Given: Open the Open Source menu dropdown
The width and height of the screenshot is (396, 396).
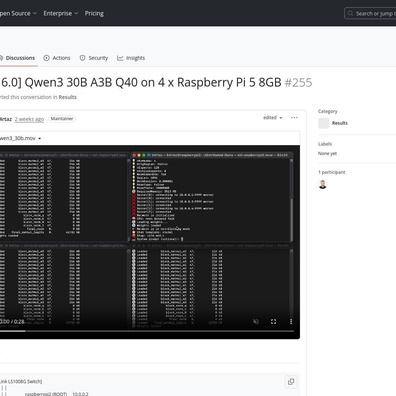Looking at the screenshot, I should pyautogui.click(x=17, y=13).
